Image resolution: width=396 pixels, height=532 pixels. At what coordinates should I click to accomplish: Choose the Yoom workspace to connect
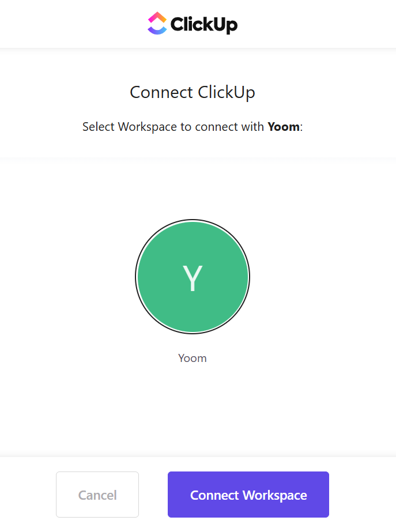pyautogui.click(x=193, y=277)
